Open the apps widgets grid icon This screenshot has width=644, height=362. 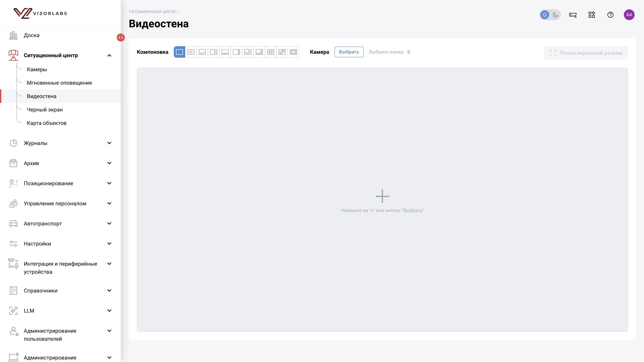592,15
